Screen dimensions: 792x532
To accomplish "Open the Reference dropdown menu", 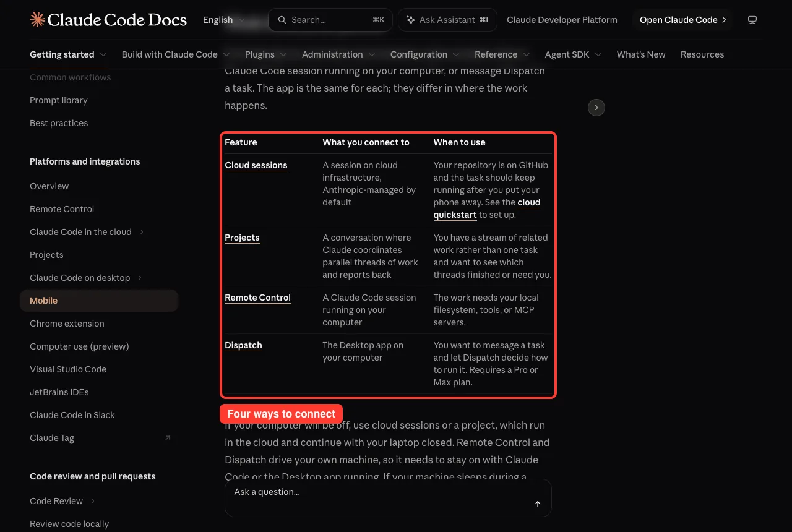I will 502,54.
